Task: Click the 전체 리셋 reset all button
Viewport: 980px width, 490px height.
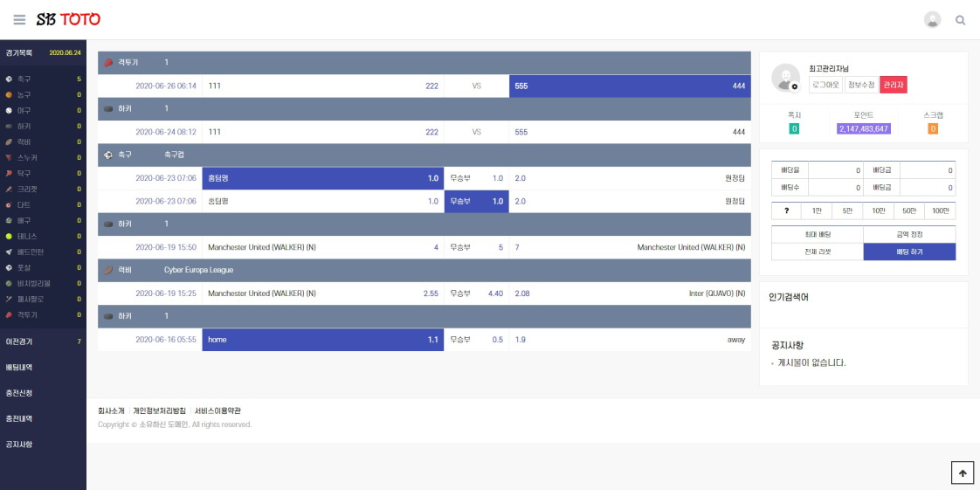Action: pyautogui.click(x=818, y=252)
